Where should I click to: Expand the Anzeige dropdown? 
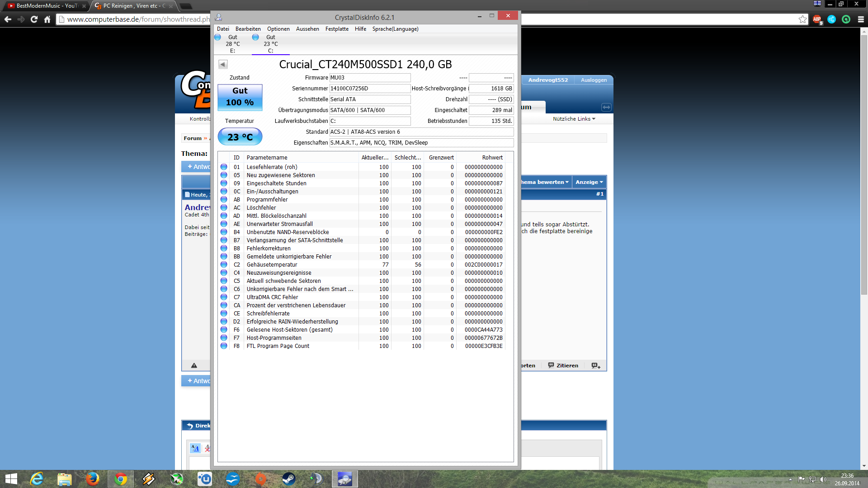click(x=589, y=182)
